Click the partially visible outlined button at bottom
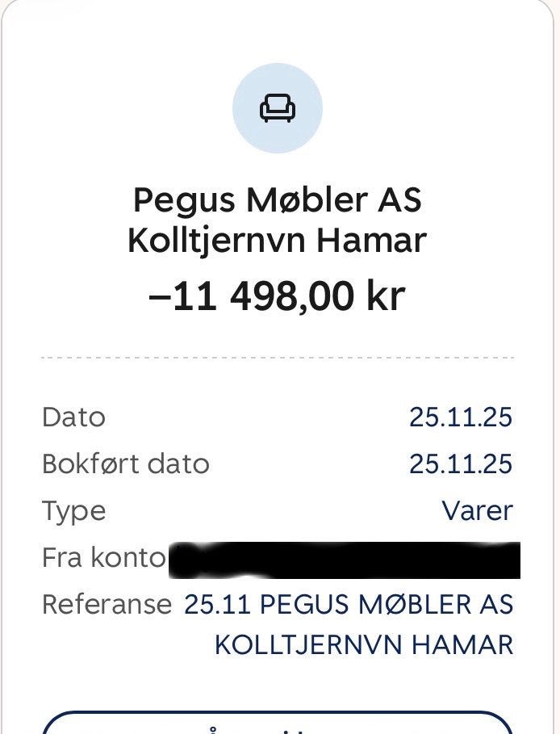 coord(277,723)
